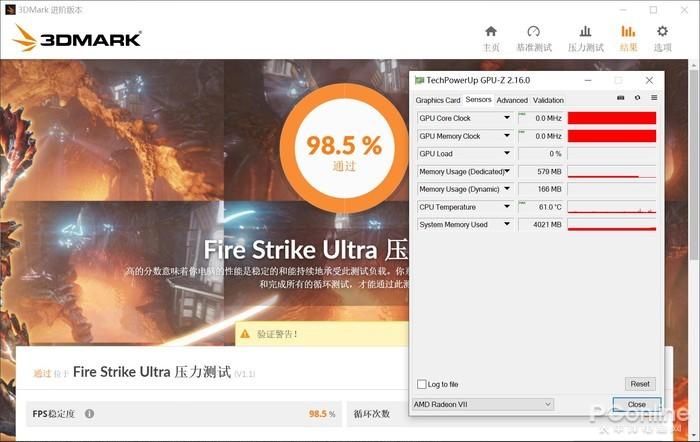Click the validation warning triangle icon
The width and height of the screenshot is (700, 442).
[x=245, y=334]
